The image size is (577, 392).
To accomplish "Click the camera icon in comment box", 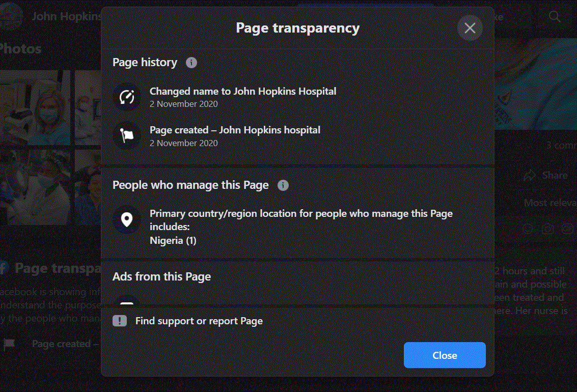I will tap(547, 229).
